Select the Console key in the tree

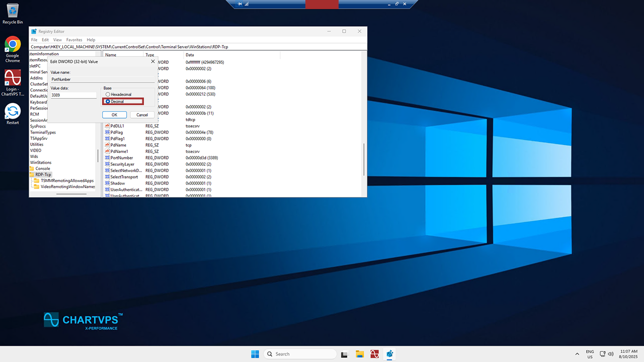click(x=42, y=168)
